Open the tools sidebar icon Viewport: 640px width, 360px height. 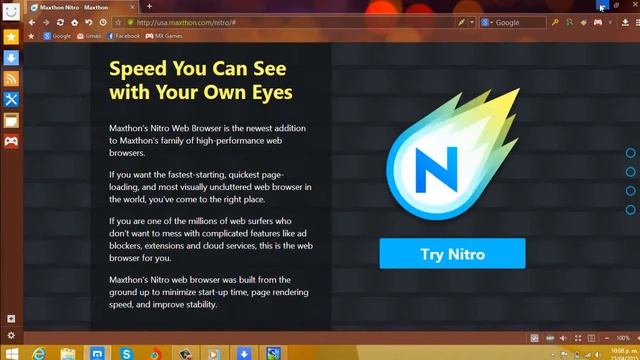pyautogui.click(x=11, y=100)
